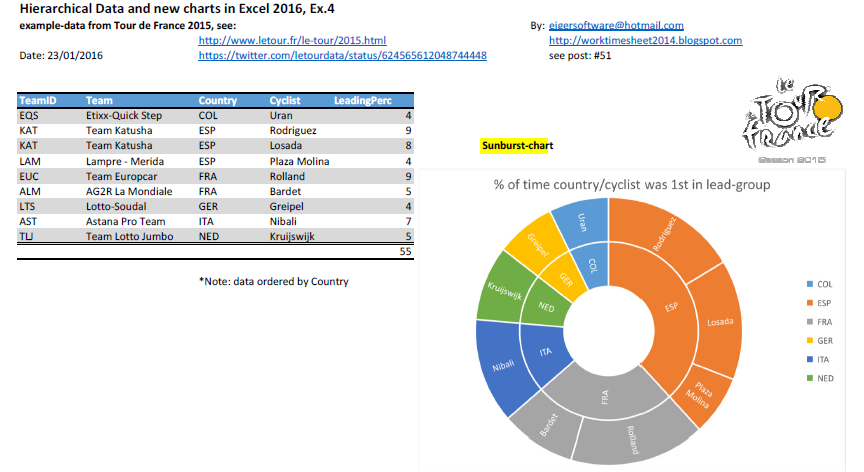Select the Rodriguez outer segment in chart

[664, 234]
